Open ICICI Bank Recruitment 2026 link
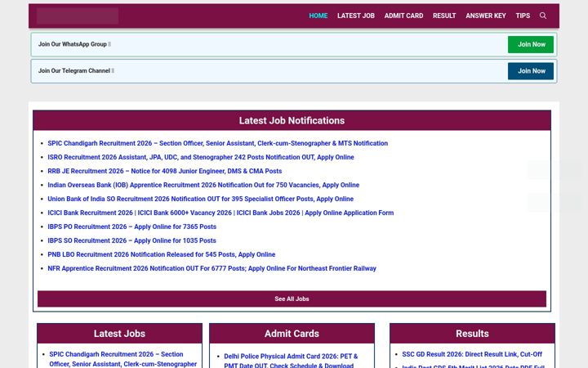 tap(220, 213)
